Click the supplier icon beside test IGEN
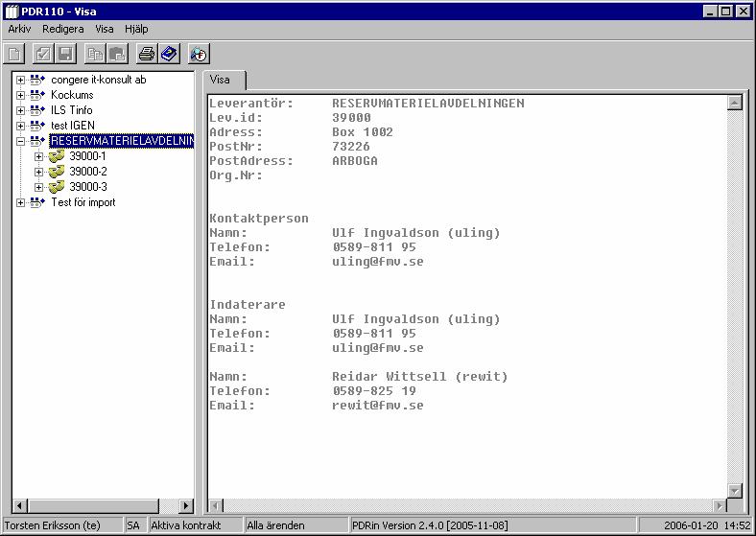Viewport: 756px width, 536px height. (x=37, y=126)
